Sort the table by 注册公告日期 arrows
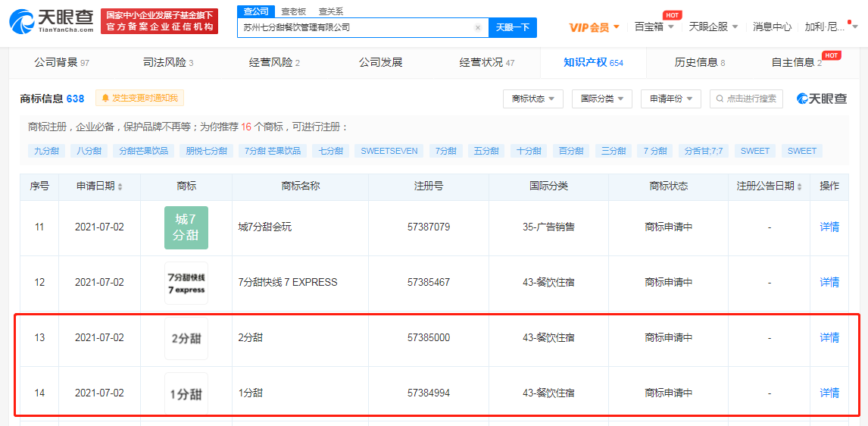 [799, 187]
